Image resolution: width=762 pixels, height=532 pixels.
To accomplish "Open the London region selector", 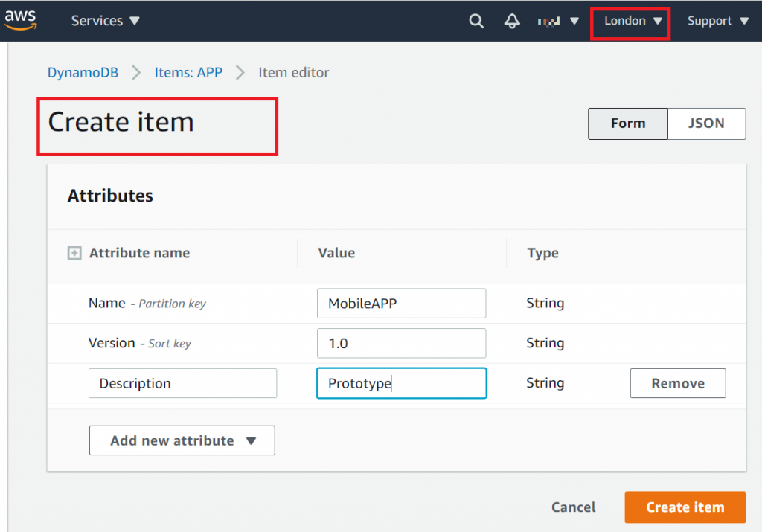I will [x=633, y=21].
